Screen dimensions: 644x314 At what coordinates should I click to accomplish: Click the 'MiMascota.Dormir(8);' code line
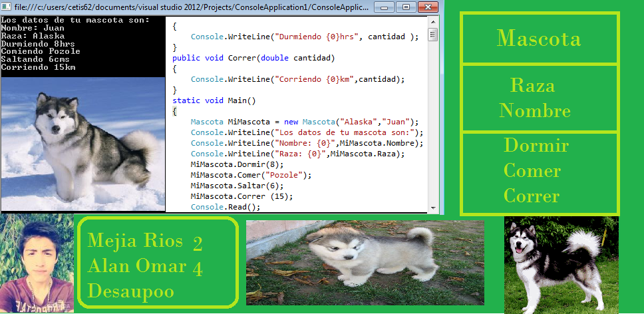[237, 164]
